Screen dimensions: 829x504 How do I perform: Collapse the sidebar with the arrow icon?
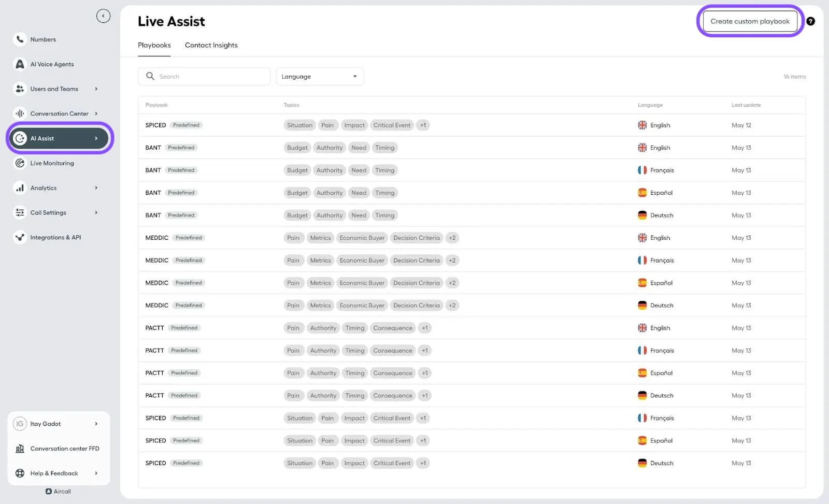point(103,16)
